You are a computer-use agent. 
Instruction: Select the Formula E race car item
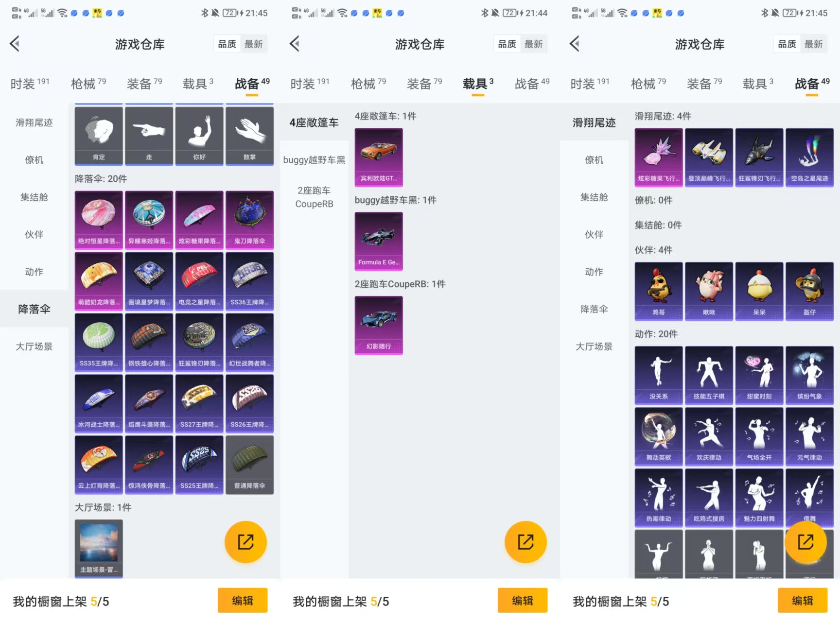379,241
